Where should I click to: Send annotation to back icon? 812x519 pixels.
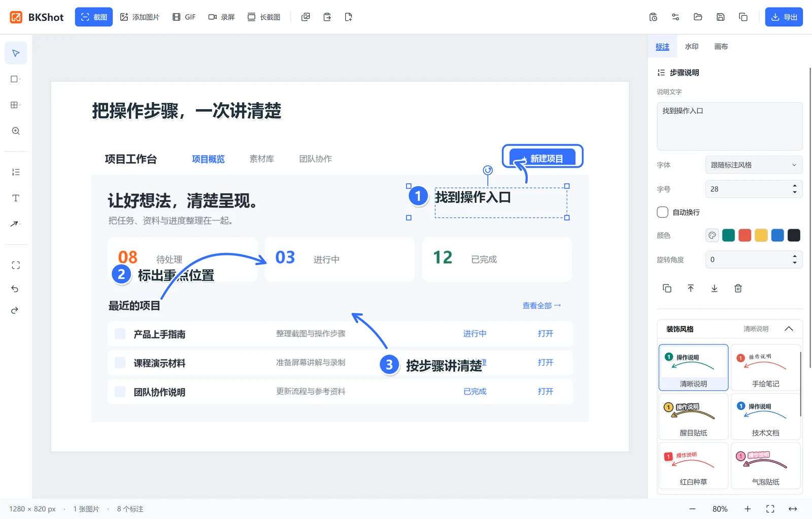pos(715,288)
